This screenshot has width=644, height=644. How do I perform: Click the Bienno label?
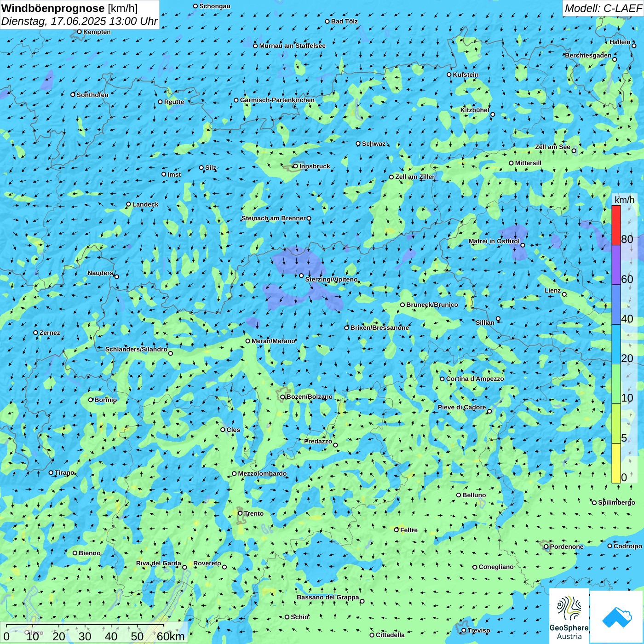(89, 553)
